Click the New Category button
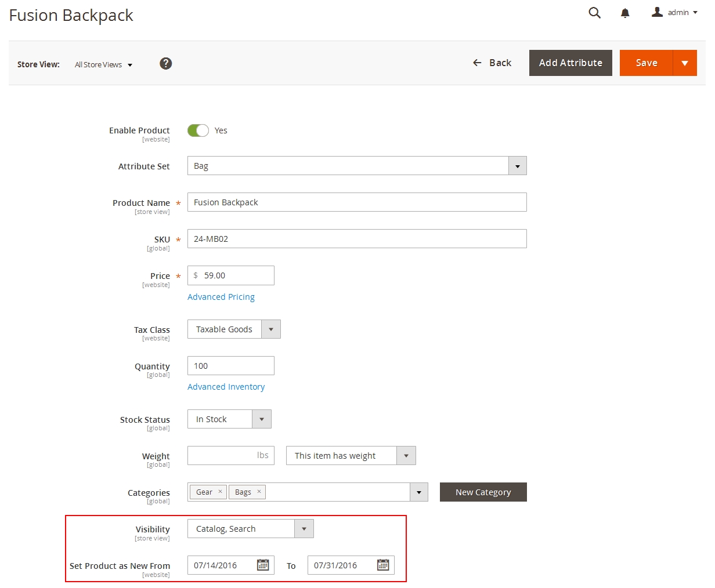Image resolution: width=715 pixels, height=588 pixels. coord(483,492)
